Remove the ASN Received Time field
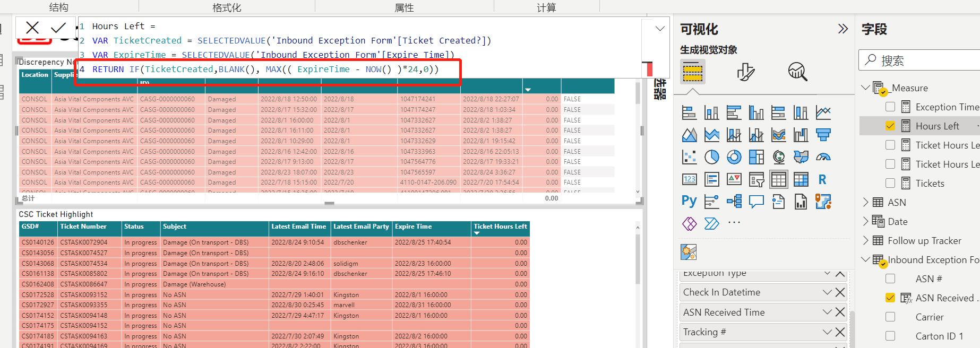 tap(840, 312)
